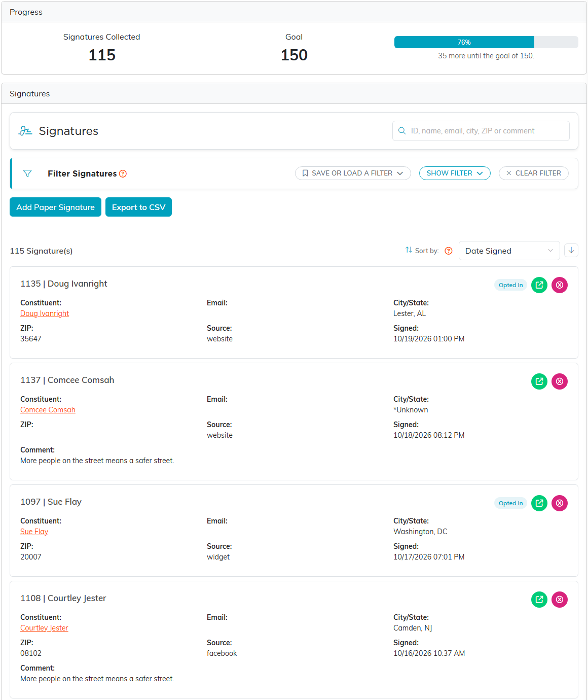Click the Signatures pen icon

click(25, 131)
